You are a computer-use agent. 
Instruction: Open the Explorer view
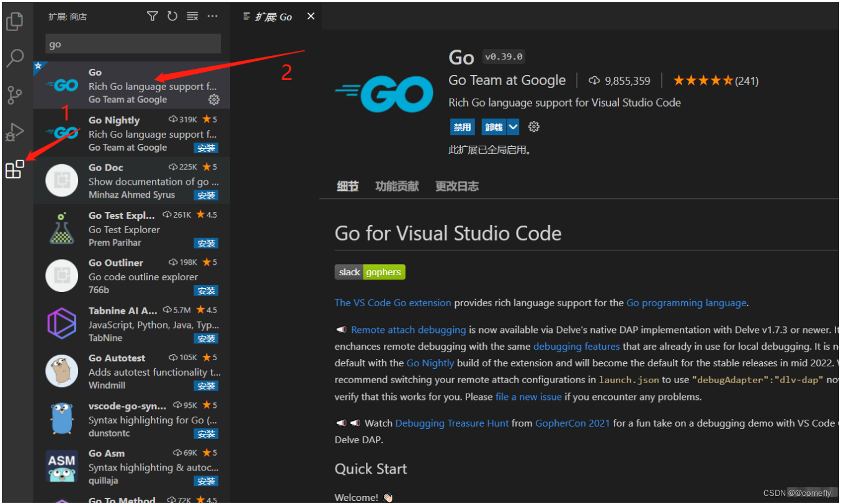pyautogui.click(x=14, y=20)
